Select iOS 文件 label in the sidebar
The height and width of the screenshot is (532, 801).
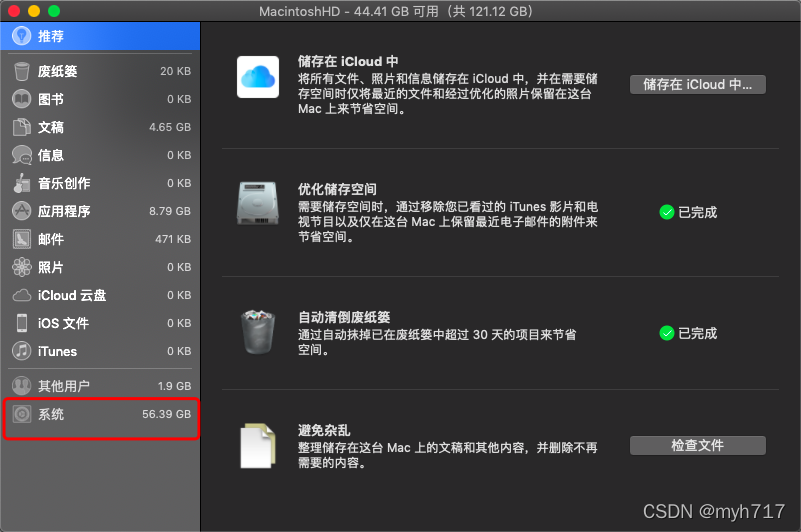[x=63, y=323]
